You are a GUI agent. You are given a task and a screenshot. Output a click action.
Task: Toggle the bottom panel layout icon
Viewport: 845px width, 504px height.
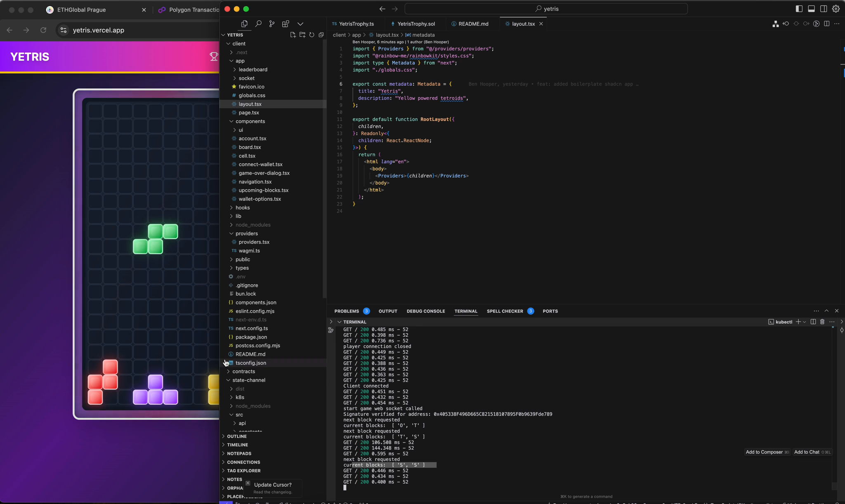pos(811,9)
